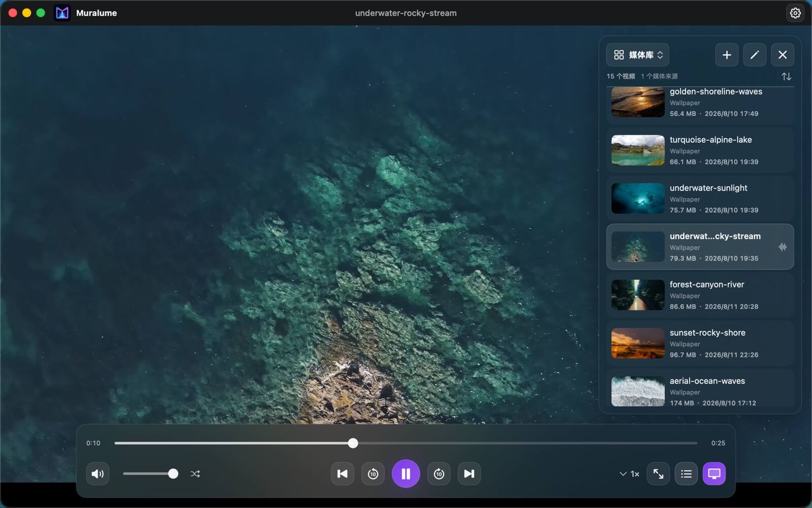Click the 1 个媒体来源 label
This screenshot has width=812, height=508.
[x=659, y=76]
